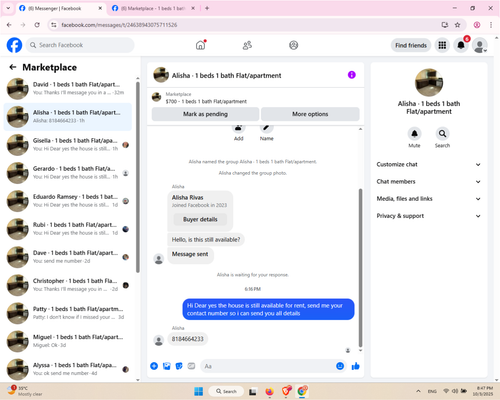Show hidden system tray icons
The width and height of the screenshot is (500, 400).
(418, 391)
